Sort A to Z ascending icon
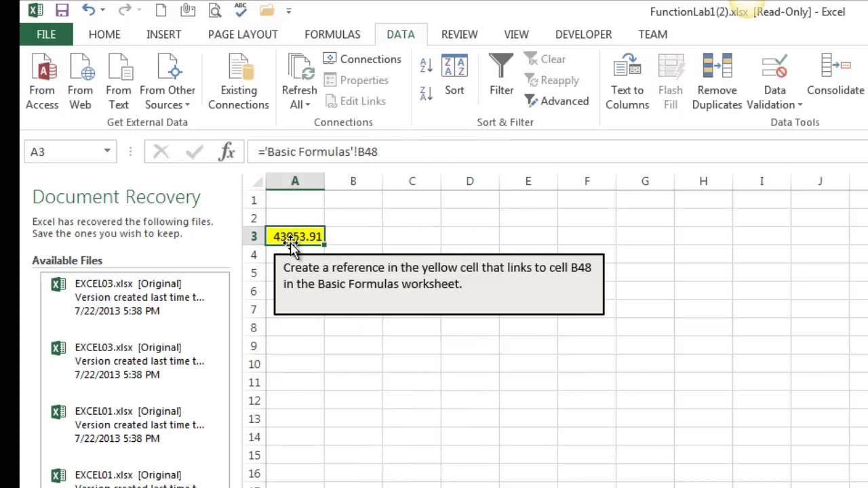This screenshot has height=488, width=868. (x=426, y=66)
